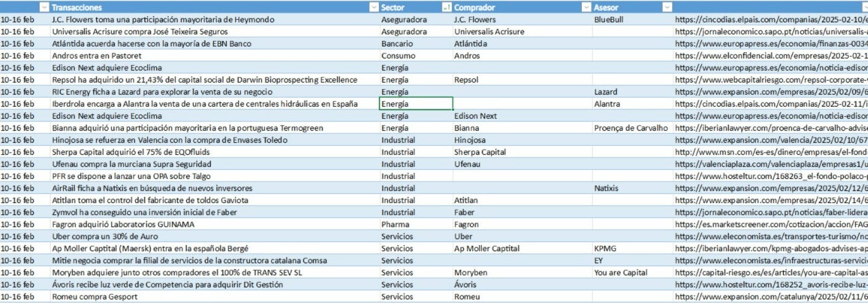Select the 'You are Capital' Asesor cell
The width and height of the screenshot is (868, 303).
tap(632, 272)
